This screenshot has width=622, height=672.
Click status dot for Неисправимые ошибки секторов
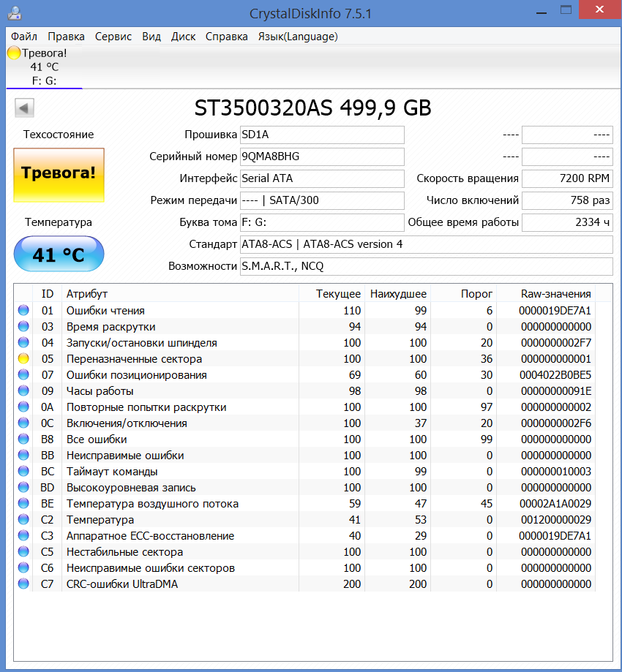pos(23,567)
